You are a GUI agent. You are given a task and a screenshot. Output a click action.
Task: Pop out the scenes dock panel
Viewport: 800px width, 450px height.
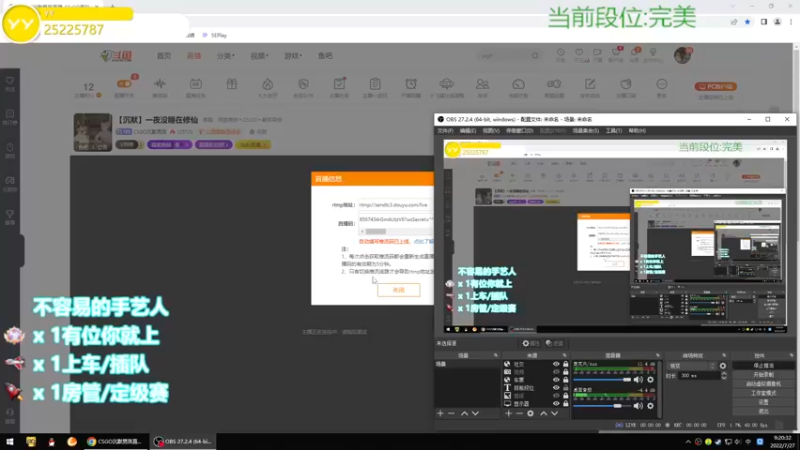tap(495, 355)
